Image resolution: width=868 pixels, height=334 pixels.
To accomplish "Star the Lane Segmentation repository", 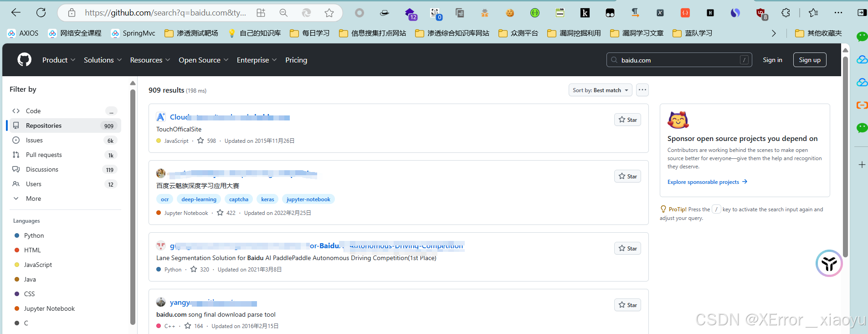I will [x=627, y=248].
